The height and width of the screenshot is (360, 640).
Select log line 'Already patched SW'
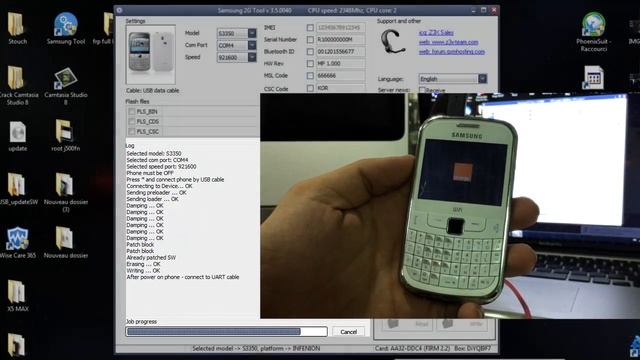[x=151, y=258]
